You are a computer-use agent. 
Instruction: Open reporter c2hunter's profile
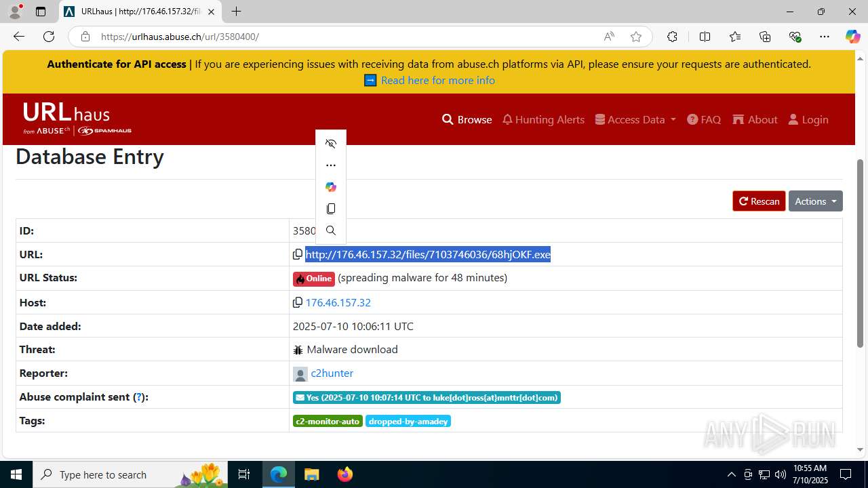pos(332,373)
